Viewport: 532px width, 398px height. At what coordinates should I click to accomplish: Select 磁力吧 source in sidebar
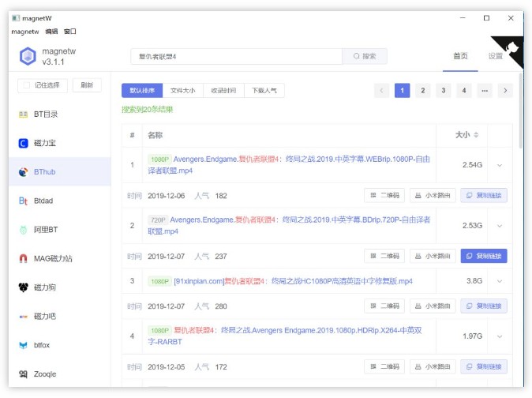coord(60,316)
